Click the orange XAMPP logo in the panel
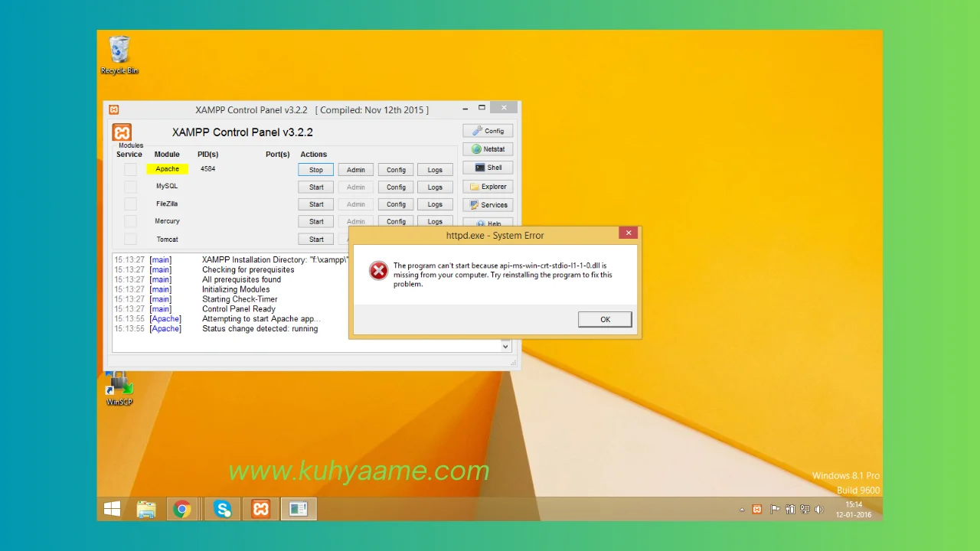The height and width of the screenshot is (551, 980). point(122,132)
